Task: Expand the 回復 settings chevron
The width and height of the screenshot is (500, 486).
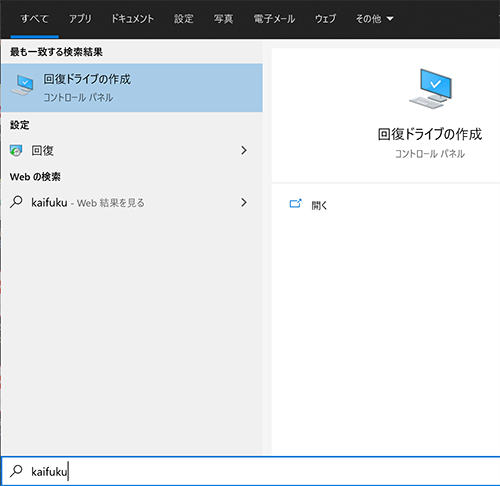Action: point(244,150)
